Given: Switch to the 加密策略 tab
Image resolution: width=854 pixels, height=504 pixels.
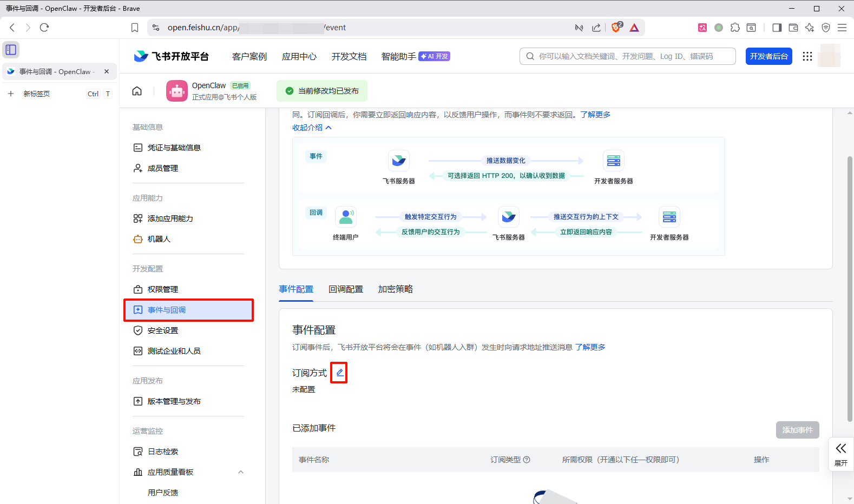Looking at the screenshot, I should [x=395, y=289].
